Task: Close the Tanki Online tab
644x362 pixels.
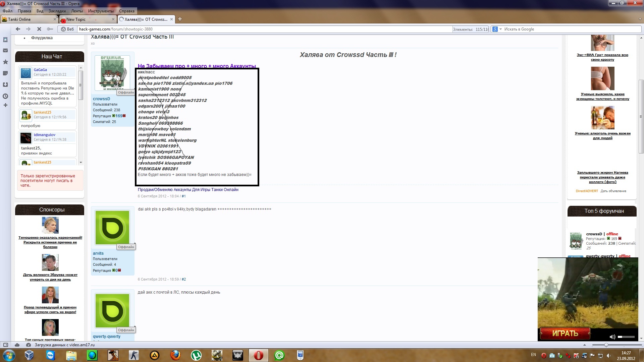Action: coord(55,19)
